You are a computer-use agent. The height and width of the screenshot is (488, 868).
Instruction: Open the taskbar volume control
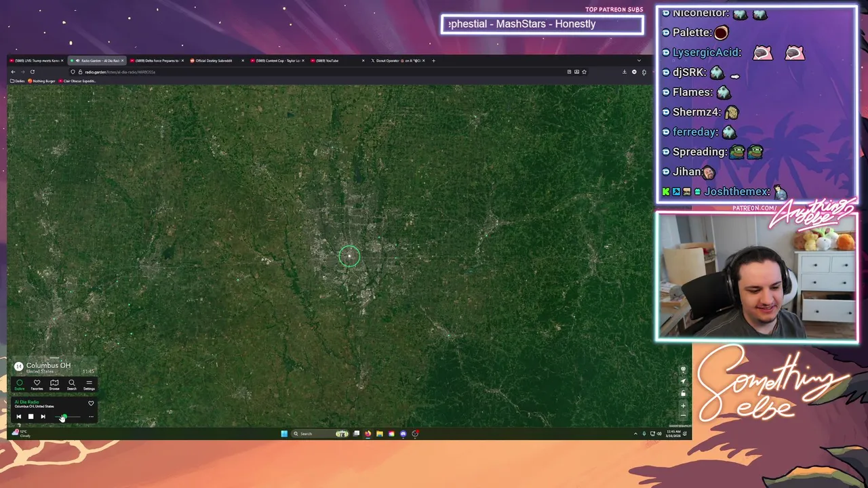659,434
